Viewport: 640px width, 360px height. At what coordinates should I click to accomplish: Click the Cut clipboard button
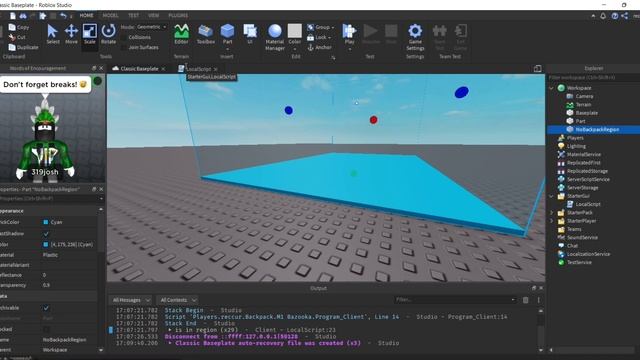17,37
